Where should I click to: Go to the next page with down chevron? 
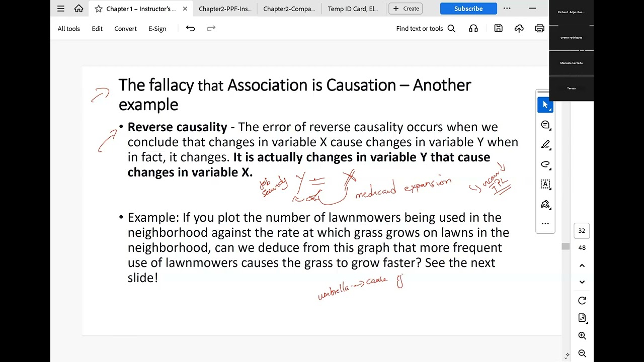582,282
